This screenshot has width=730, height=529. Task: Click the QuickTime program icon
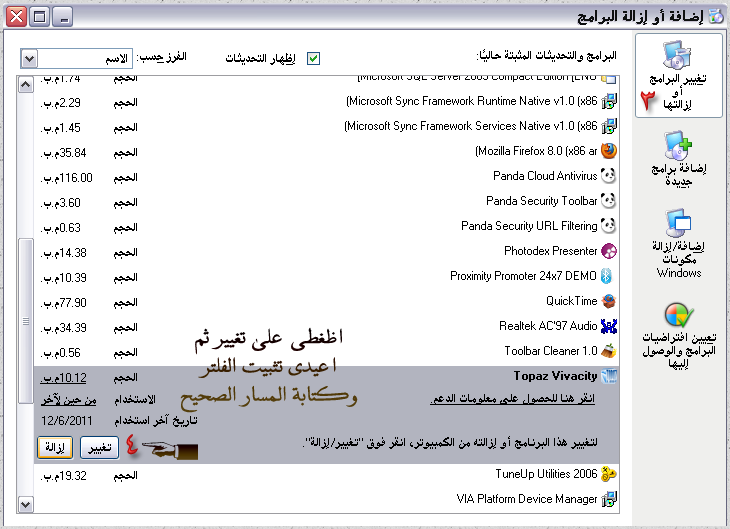pyautogui.click(x=608, y=301)
